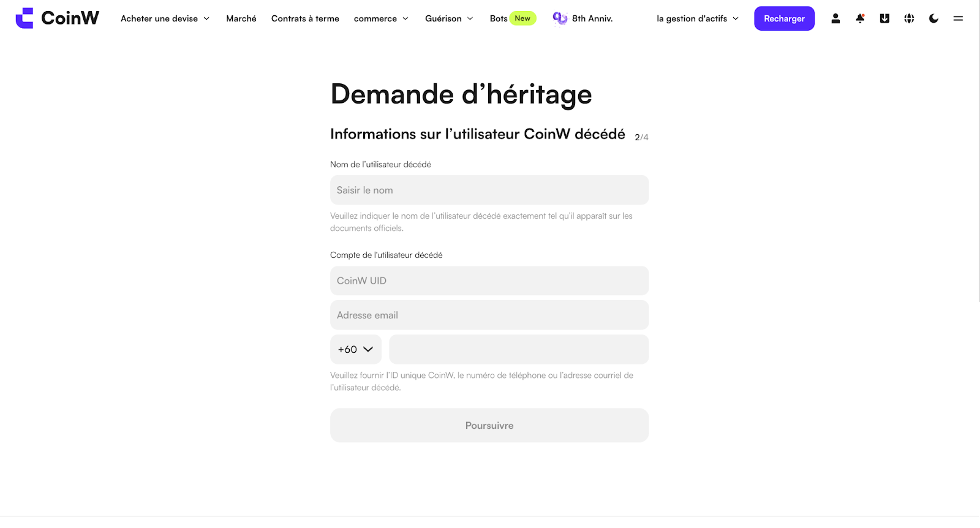The height and width of the screenshot is (528, 980).
Task: Click the Demande d'héritage heading
Action: (x=461, y=94)
